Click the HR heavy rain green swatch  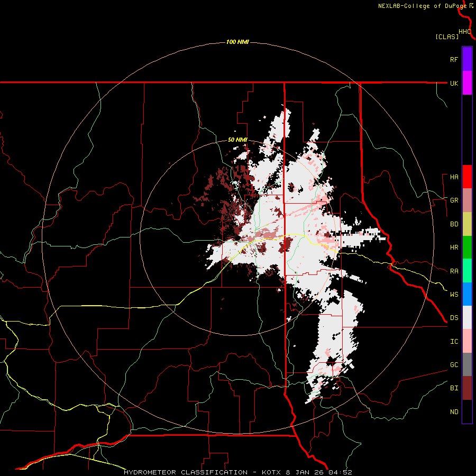click(x=467, y=248)
